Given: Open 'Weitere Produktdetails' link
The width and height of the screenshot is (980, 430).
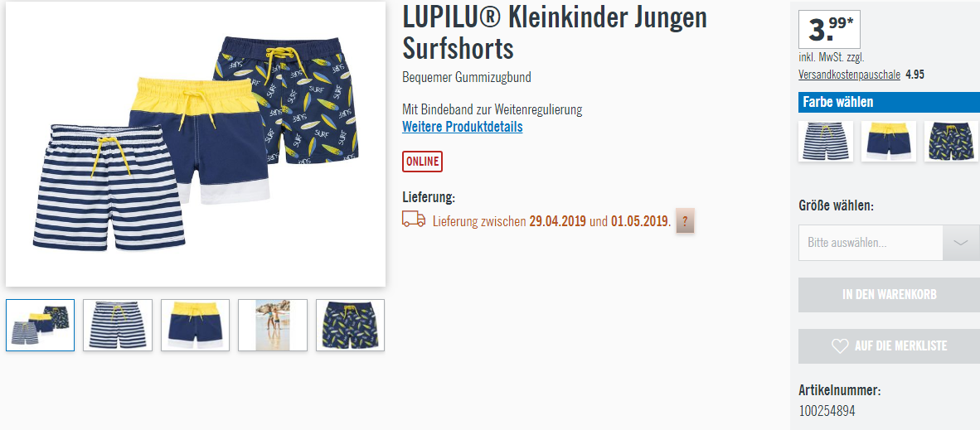Looking at the screenshot, I should pyautogui.click(x=463, y=127).
